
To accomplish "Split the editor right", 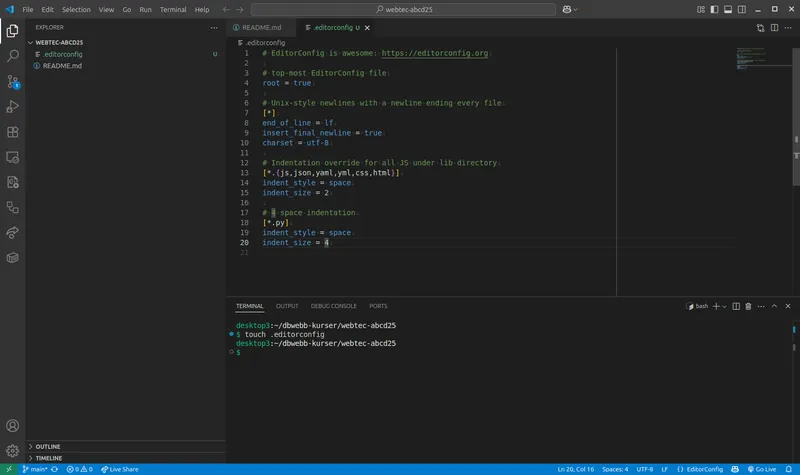I will pos(774,28).
